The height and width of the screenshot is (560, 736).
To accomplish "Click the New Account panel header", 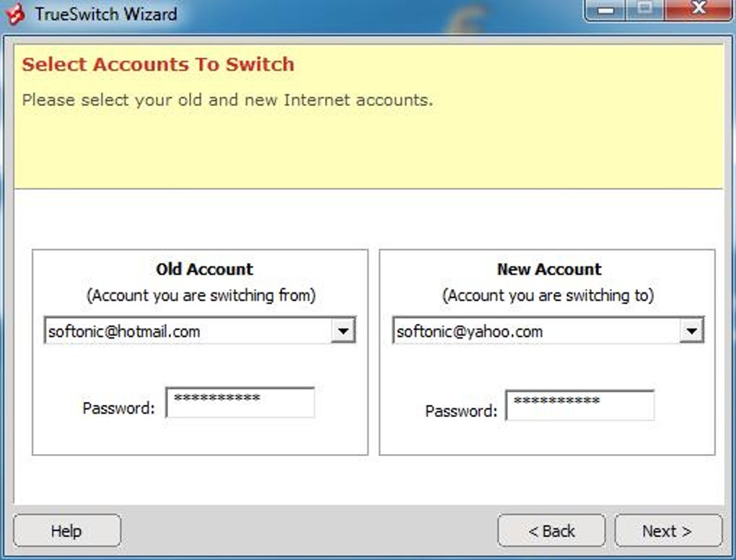I will [549, 269].
